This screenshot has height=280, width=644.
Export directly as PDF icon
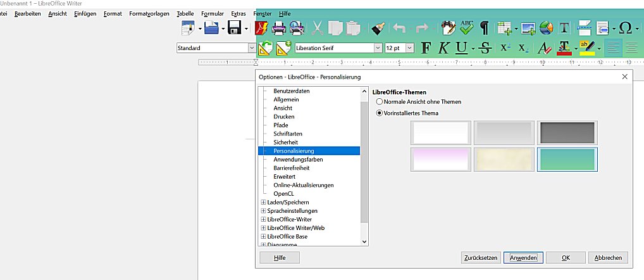tap(262, 28)
